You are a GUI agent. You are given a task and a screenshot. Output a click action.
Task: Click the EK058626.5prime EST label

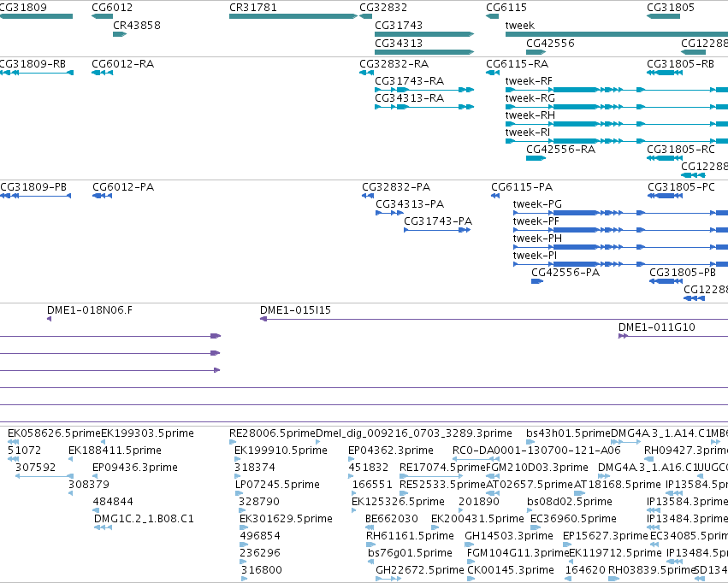[x=54, y=433]
